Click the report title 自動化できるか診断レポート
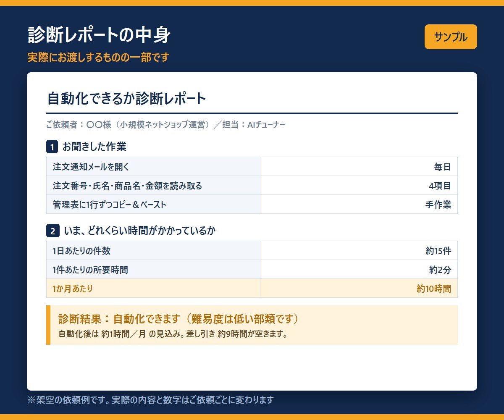Image resolution: width=504 pixels, height=420 pixels. tap(126, 99)
